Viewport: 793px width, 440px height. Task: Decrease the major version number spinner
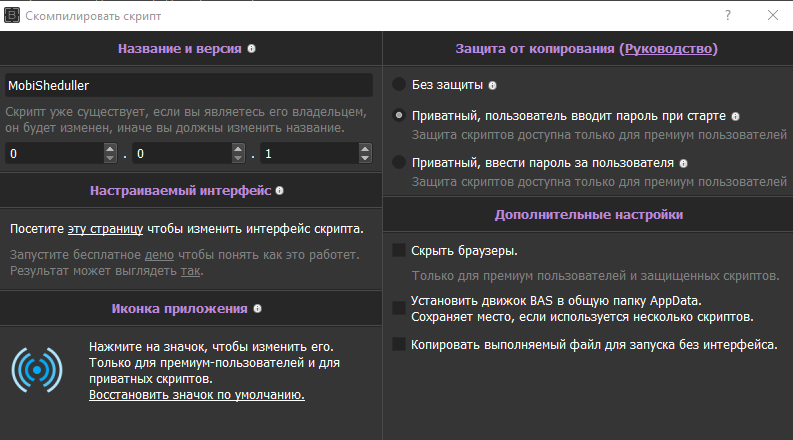click(x=110, y=158)
